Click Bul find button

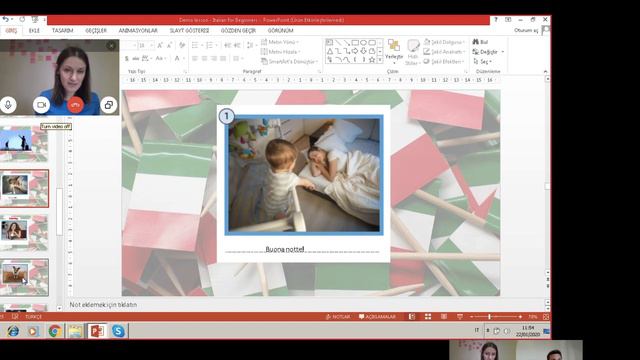click(x=480, y=42)
